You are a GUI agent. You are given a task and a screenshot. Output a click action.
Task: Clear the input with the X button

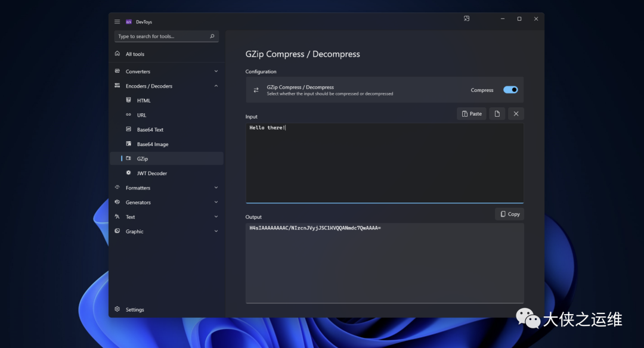click(x=516, y=114)
